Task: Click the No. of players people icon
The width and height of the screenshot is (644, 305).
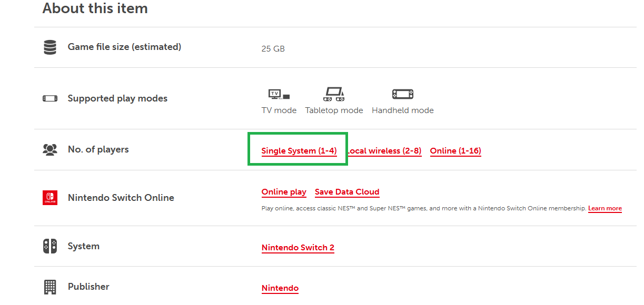Action: point(50,150)
